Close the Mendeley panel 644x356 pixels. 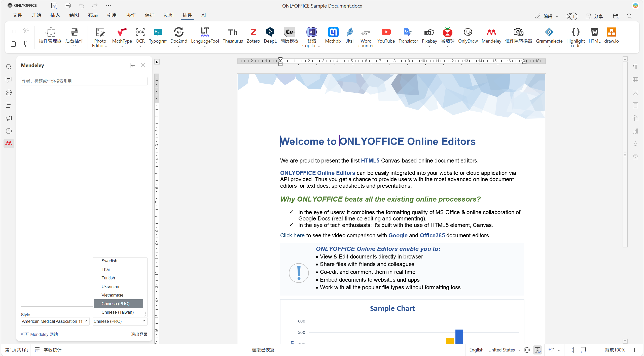[x=143, y=65]
